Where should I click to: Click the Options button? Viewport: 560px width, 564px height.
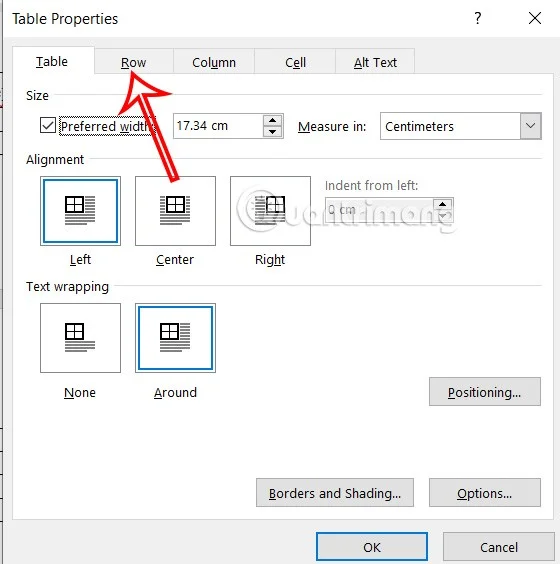tap(484, 493)
